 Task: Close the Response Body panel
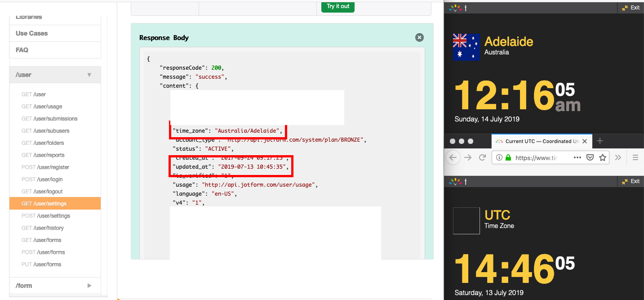pyautogui.click(x=419, y=38)
